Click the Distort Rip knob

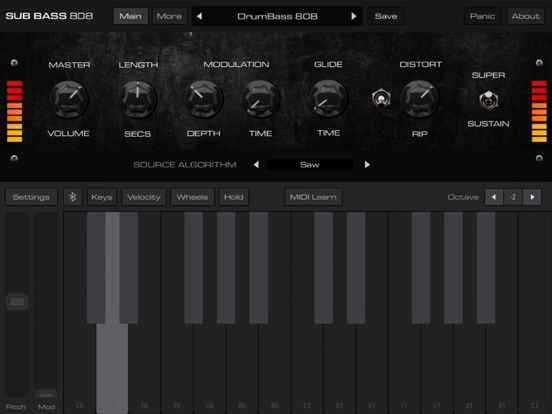(420, 99)
